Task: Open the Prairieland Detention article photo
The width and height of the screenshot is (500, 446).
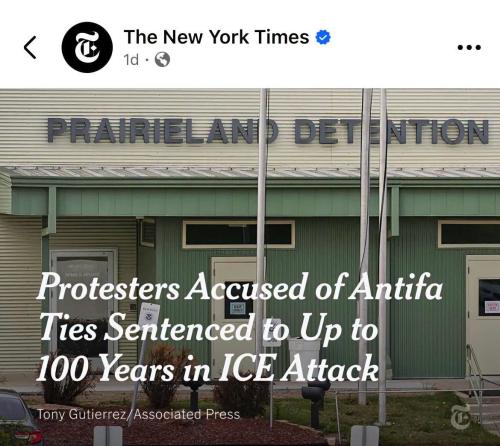Action: (250, 267)
